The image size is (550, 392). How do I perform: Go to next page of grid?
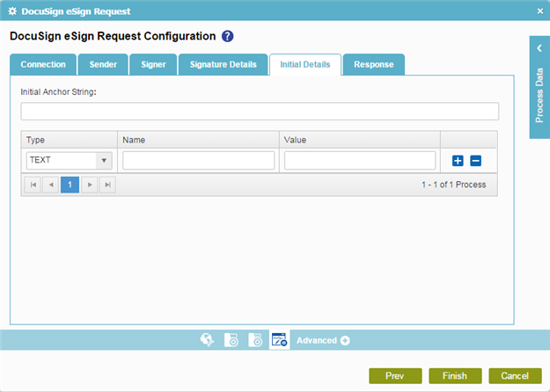90,185
